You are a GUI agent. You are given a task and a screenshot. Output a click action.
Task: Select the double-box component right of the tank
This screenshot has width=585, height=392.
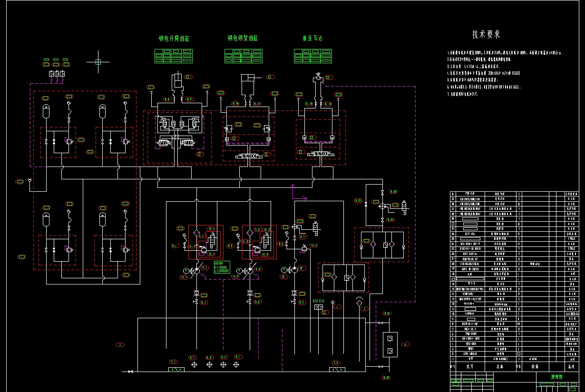pyautogui.click(x=390, y=345)
